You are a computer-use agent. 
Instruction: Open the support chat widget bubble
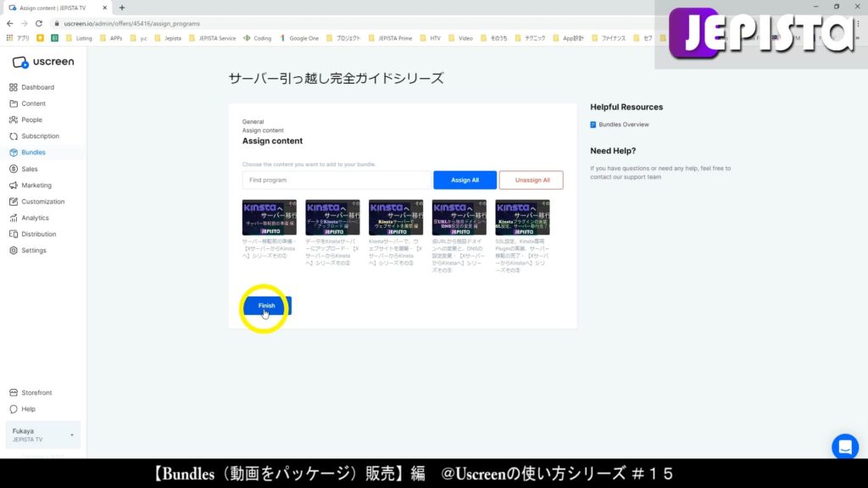click(845, 446)
